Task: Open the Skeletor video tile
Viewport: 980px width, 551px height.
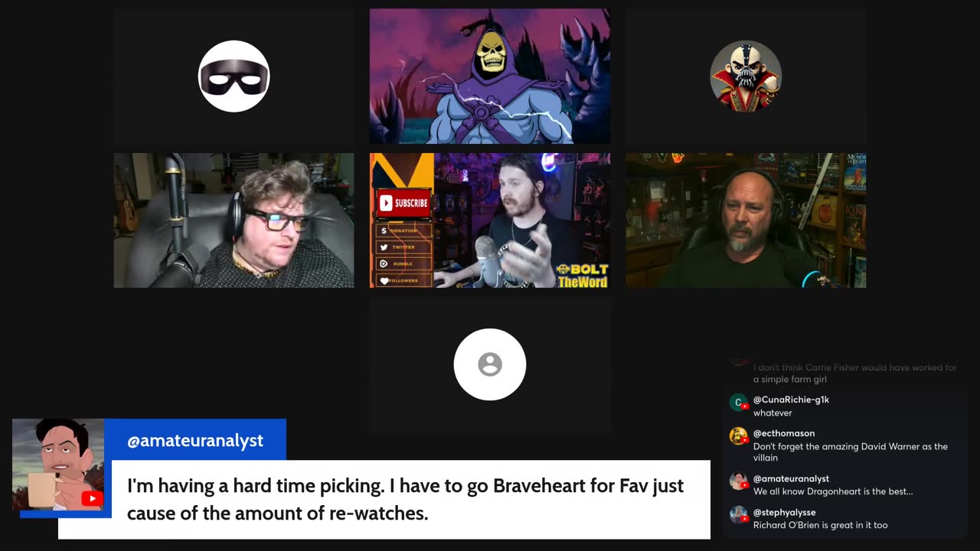Action: [x=490, y=77]
